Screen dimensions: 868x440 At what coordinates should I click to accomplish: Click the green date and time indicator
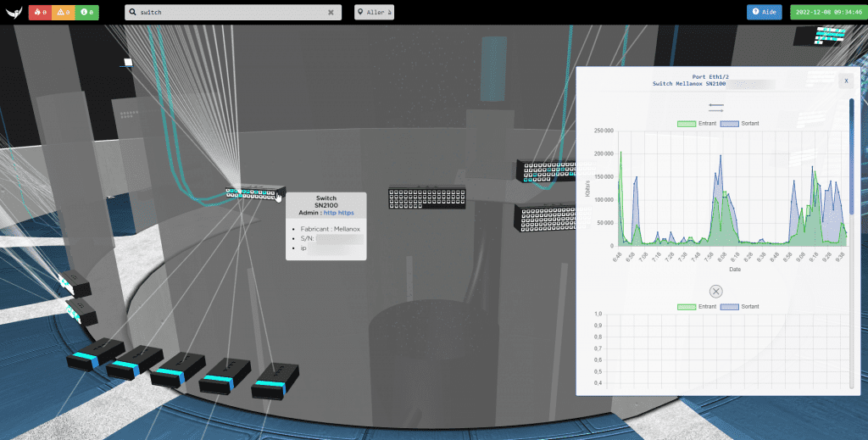[828, 12]
